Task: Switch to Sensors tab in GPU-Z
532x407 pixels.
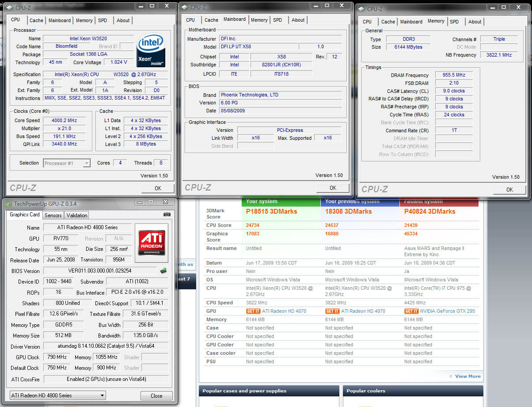Action: click(53, 215)
